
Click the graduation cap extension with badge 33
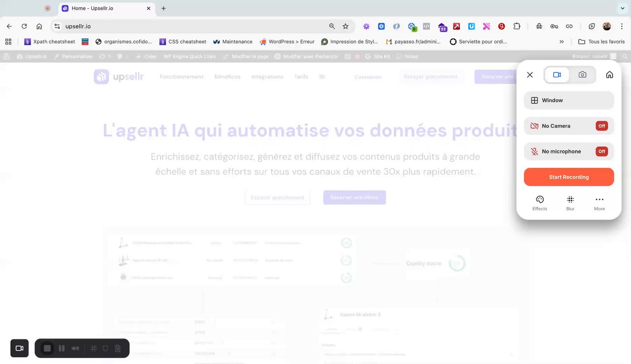pyautogui.click(x=442, y=27)
